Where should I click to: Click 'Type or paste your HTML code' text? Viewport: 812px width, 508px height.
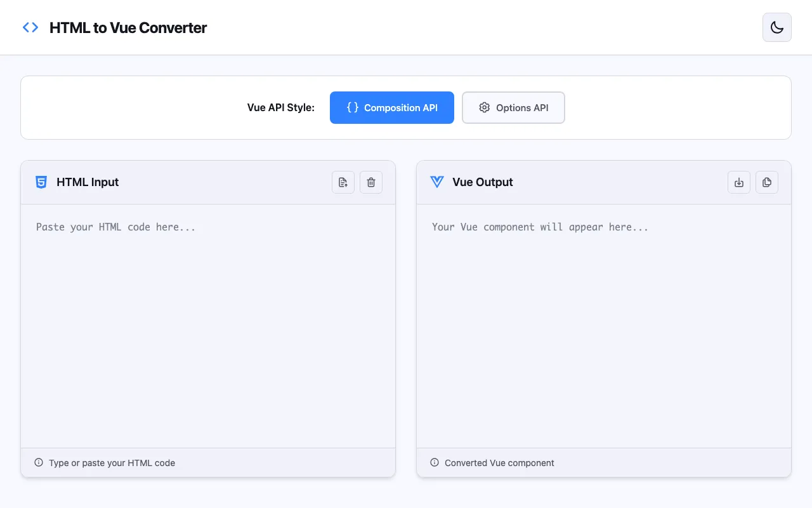[x=112, y=463]
